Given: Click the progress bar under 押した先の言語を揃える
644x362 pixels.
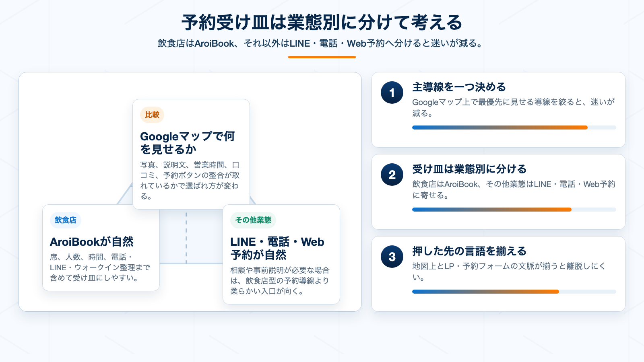Looking at the screenshot, I should click(x=514, y=292).
